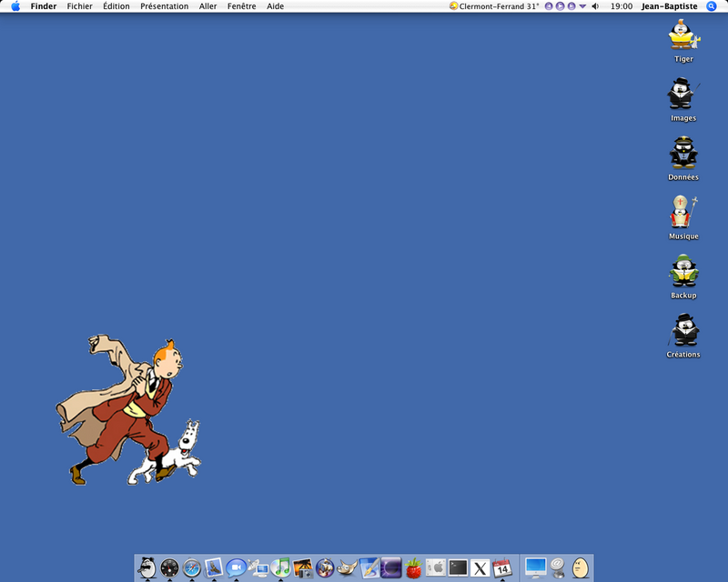728x582 pixels.
Task: Select the Données desktop icon
Action: [x=683, y=159]
